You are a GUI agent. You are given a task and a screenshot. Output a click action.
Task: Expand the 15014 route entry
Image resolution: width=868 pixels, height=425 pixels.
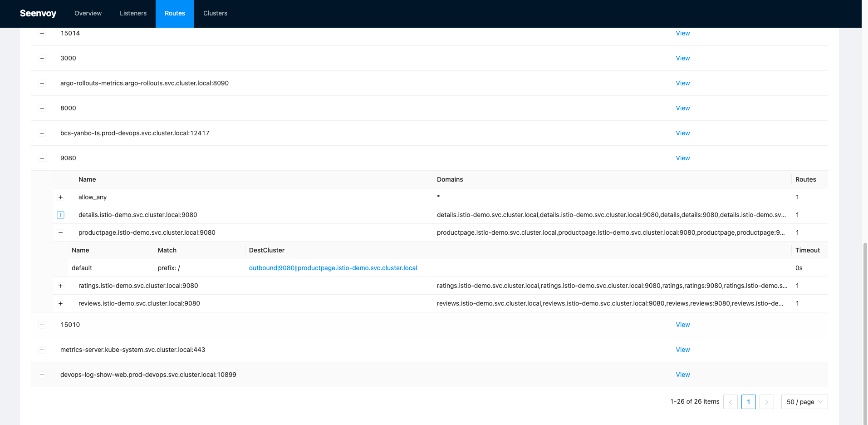42,33
